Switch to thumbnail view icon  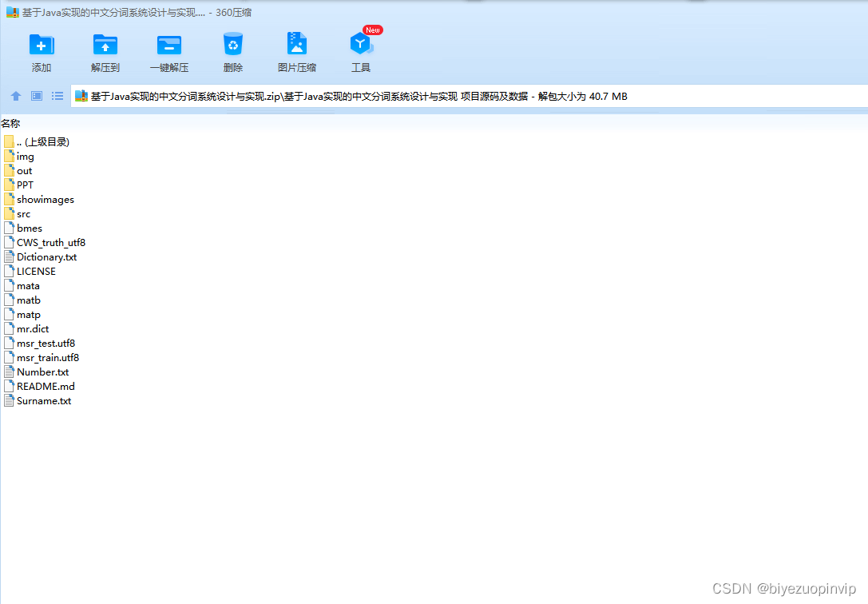point(37,96)
